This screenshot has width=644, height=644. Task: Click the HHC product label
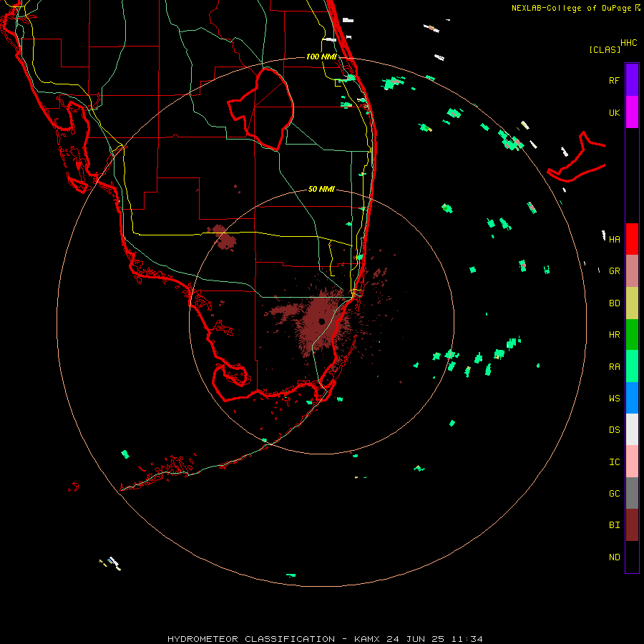[628, 43]
